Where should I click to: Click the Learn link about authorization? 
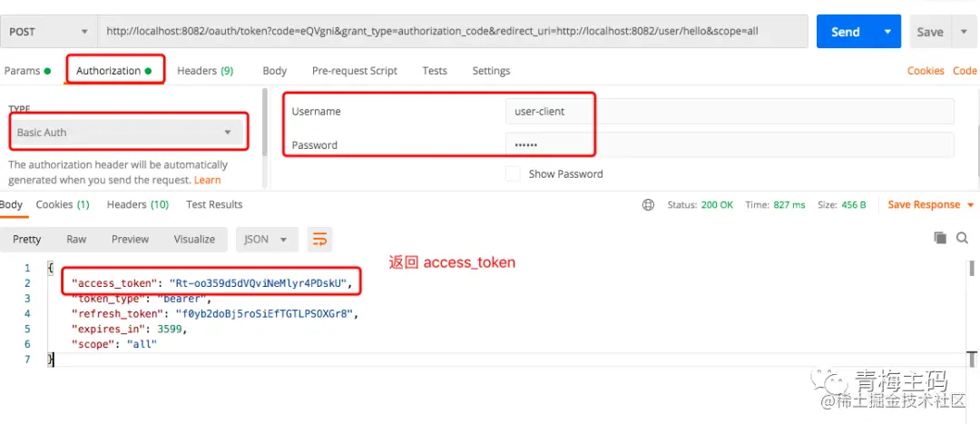pos(207,180)
